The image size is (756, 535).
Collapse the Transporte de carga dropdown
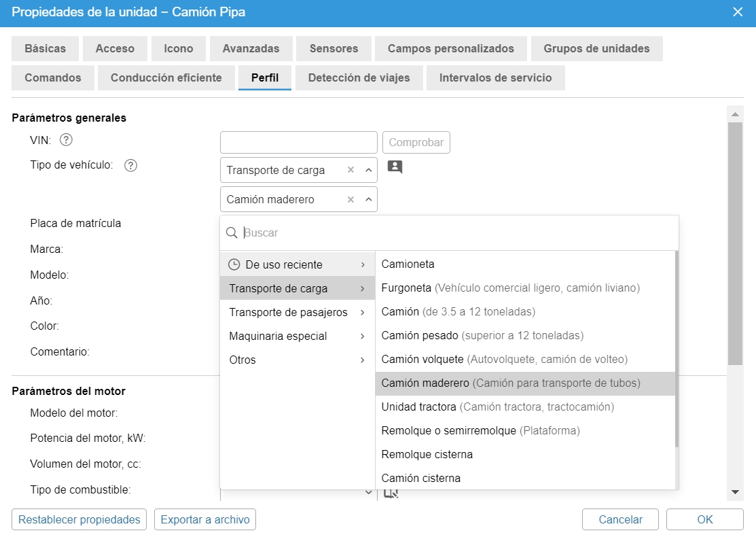(x=368, y=170)
